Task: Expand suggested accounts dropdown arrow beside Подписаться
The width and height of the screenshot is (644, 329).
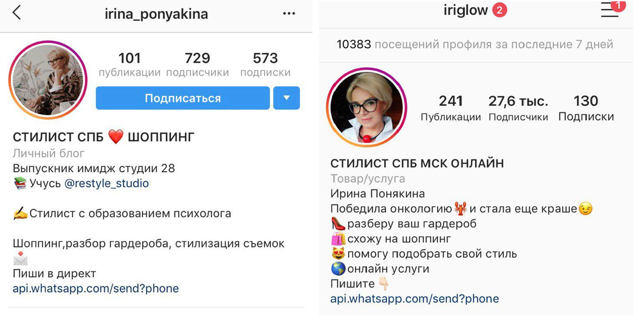Action: point(287,98)
